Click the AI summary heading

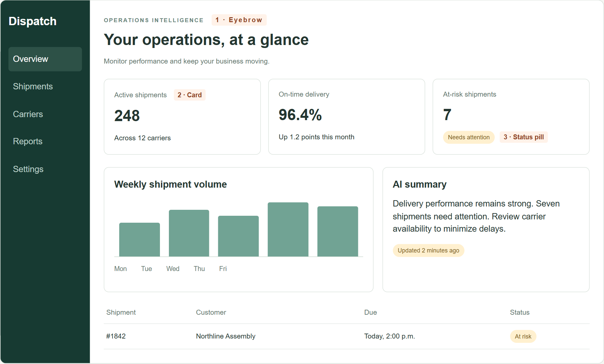pos(420,184)
